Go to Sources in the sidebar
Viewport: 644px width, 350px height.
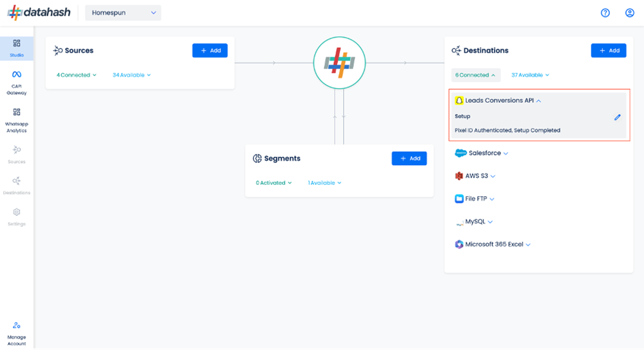(x=17, y=154)
